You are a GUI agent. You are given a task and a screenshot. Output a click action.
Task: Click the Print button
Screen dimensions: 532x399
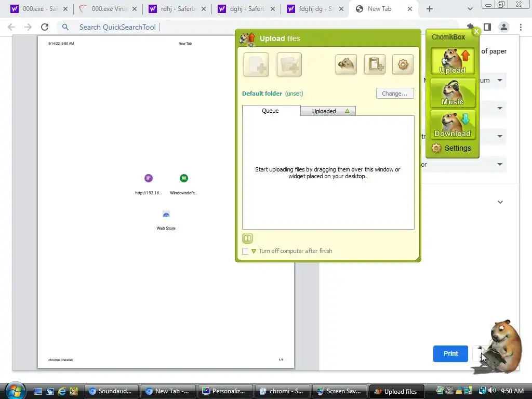pos(450,353)
